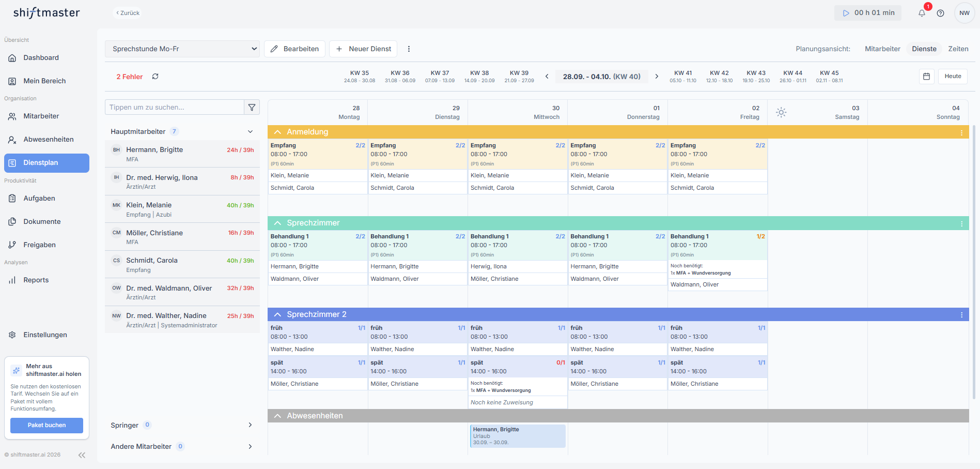The image size is (980, 469).
Task: Open Sprechzimmer 2 section options menu
Action: click(961, 315)
